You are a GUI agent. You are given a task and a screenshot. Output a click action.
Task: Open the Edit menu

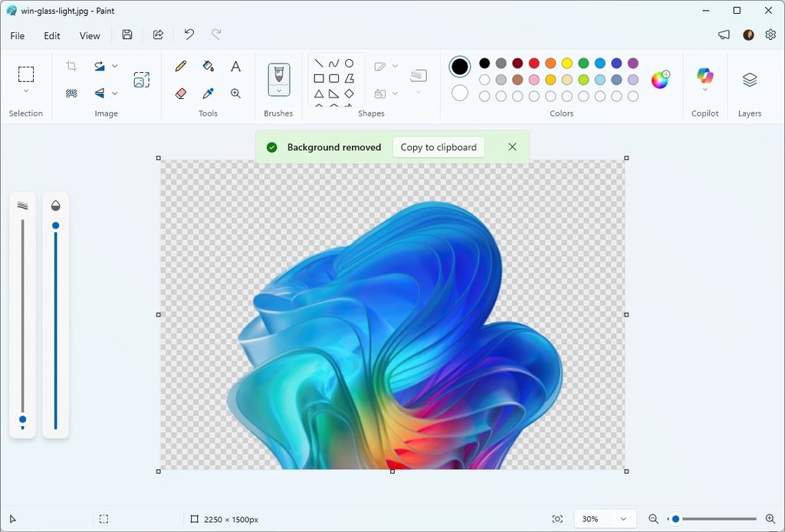(51, 35)
